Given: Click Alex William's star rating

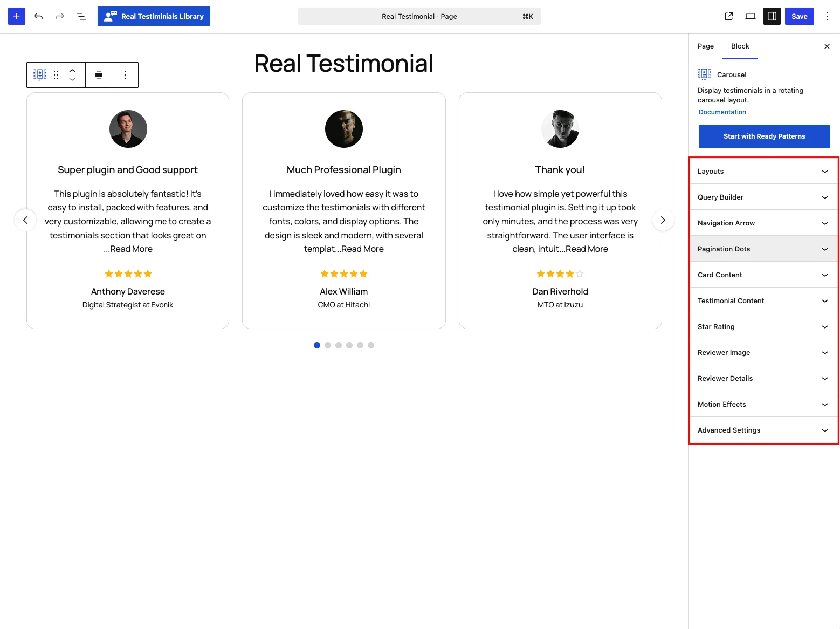Looking at the screenshot, I should pyautogui.click(x=344, y=274).
